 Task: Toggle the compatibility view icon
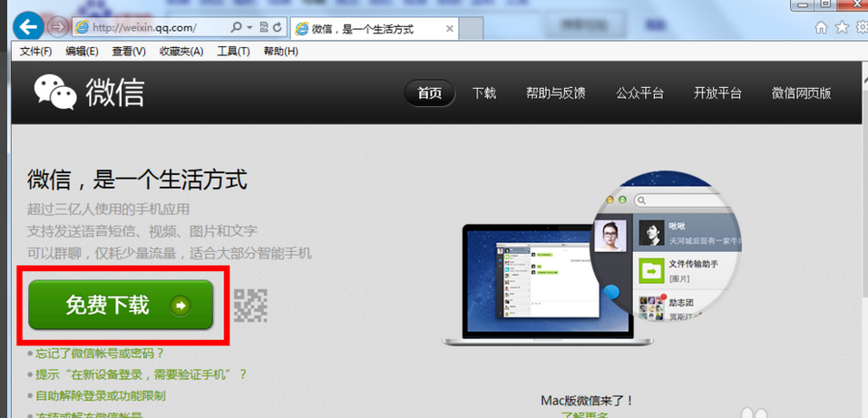click(264, 26)
